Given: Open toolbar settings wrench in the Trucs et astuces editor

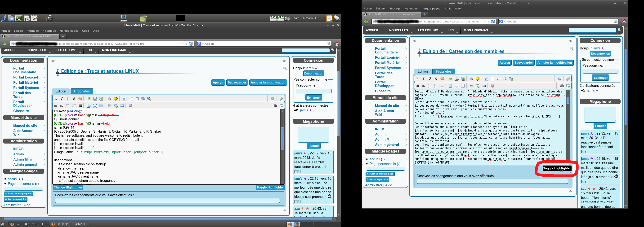Looking at the screenshot, I should click(282, 99).
